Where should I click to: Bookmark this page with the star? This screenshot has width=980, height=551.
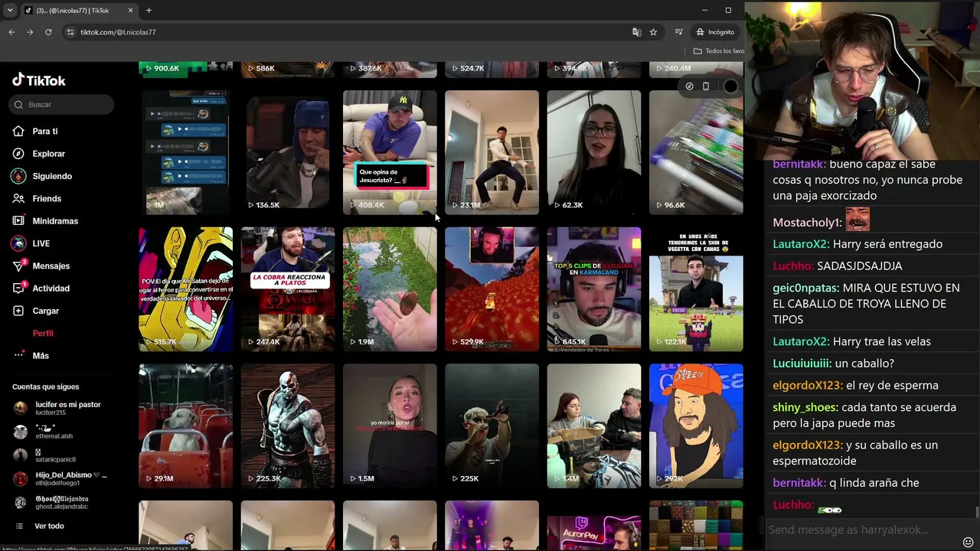coord(653,32)
